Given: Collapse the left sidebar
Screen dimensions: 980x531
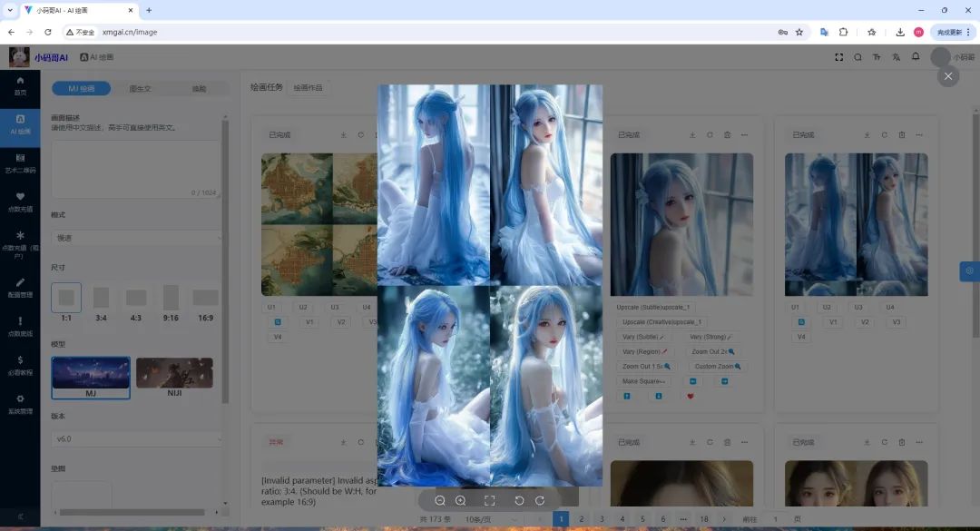Looking at the screenshot, I should 20,516.
